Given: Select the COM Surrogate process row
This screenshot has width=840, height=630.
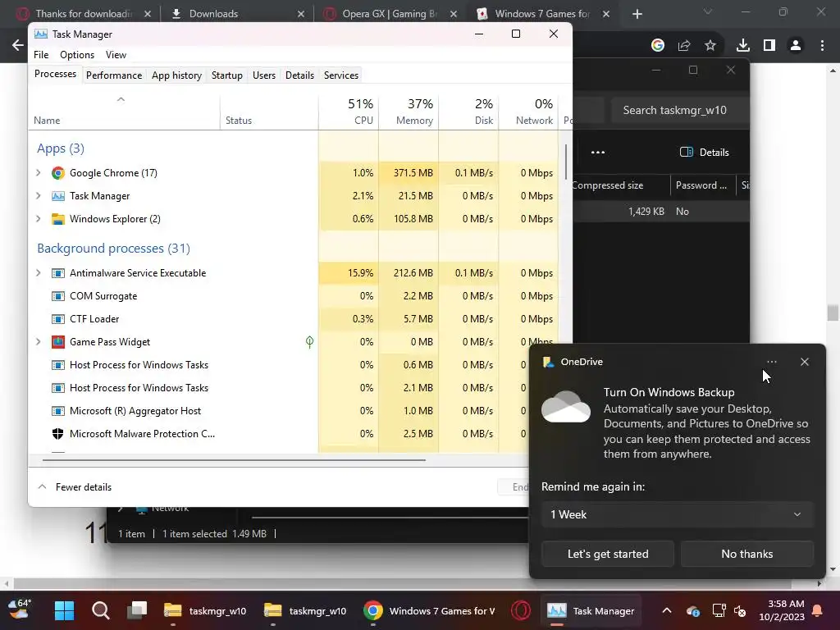Looking at the screenshot, I should (294, 296).
